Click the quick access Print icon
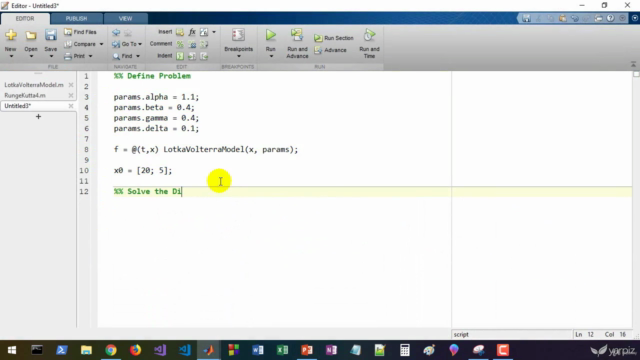640x360 pixels. 598,18
